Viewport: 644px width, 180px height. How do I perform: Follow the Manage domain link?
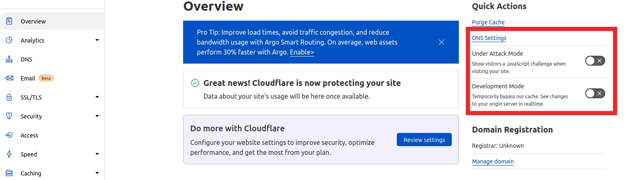click(x=493, y=161)
